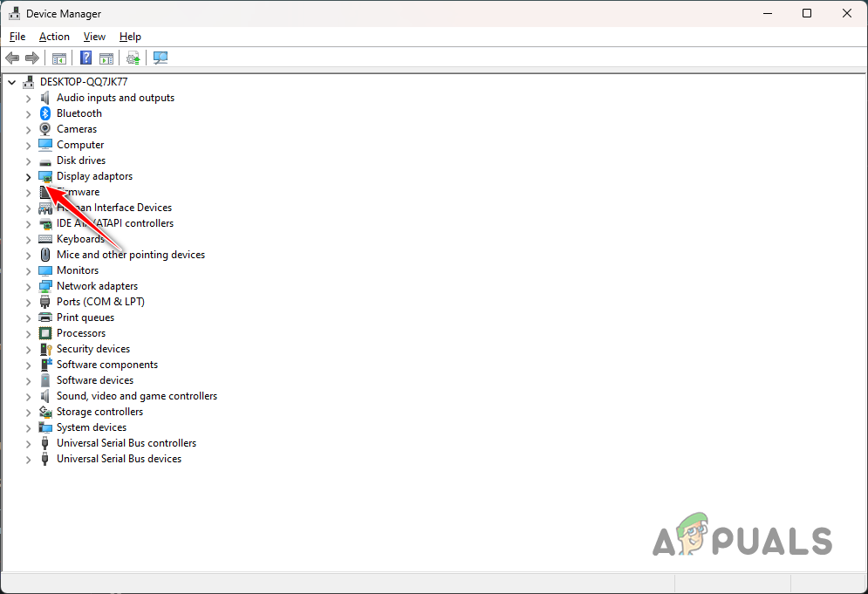Click the Mice and other pointing devices icon
Image resolution: width=868 pixels, height=594 pixels.
tap(45, 255)
